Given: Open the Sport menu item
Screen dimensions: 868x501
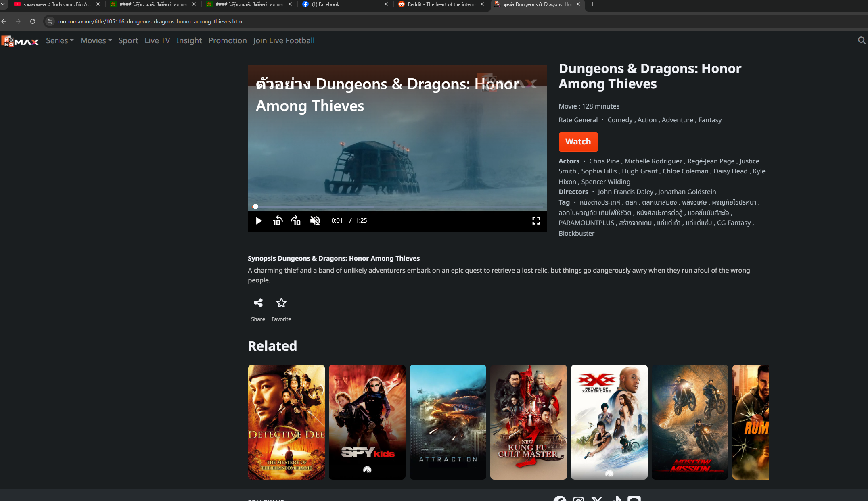Looking at the screenshot, I should [x=128, y=40].
